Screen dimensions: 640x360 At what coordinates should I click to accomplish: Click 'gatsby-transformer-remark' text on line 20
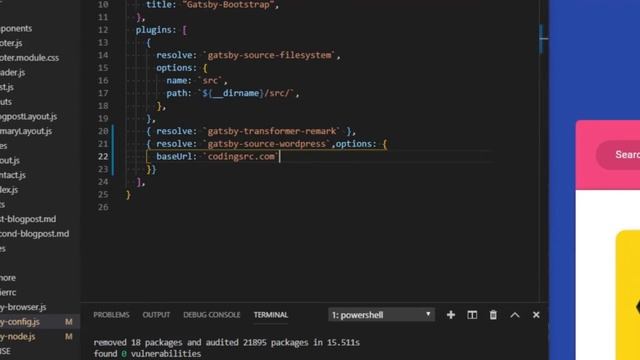click(272, 131)
